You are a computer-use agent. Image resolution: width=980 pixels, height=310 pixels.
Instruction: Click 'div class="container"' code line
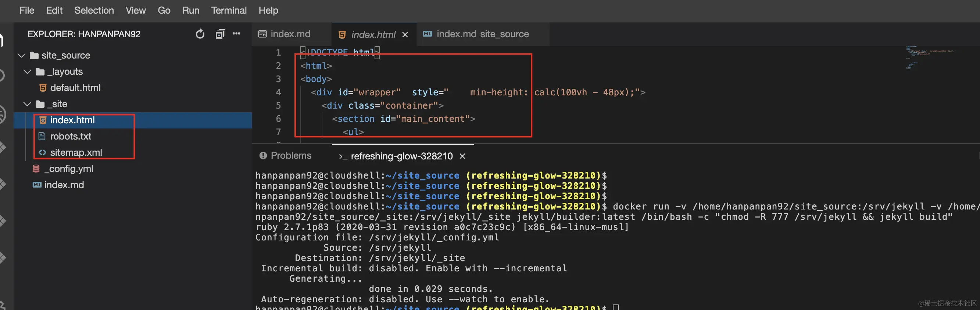(382, 106)
